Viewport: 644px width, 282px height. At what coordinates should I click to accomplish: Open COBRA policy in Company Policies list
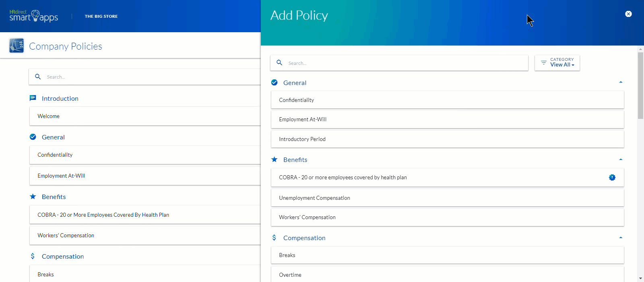point(145,215)
